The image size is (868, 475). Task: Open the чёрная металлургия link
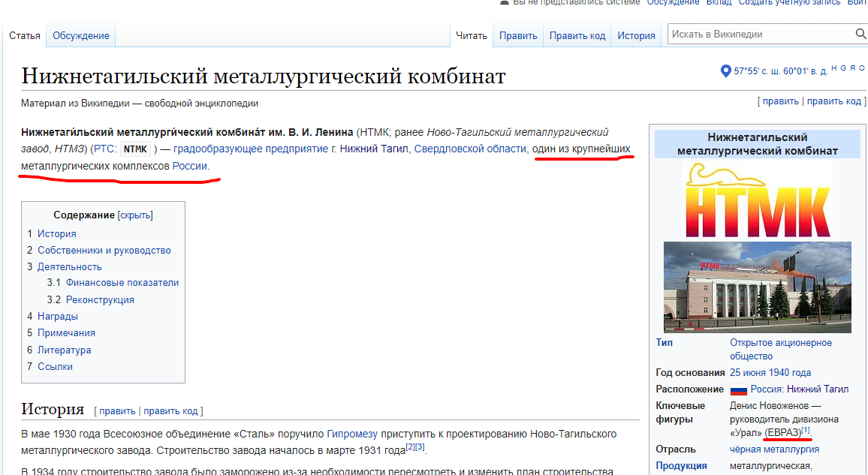(x=774, y=449)
